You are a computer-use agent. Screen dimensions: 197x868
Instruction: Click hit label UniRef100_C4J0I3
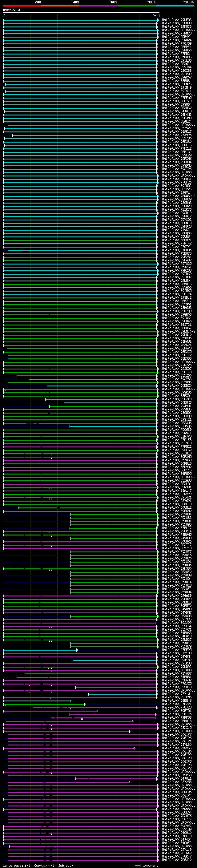177,111
